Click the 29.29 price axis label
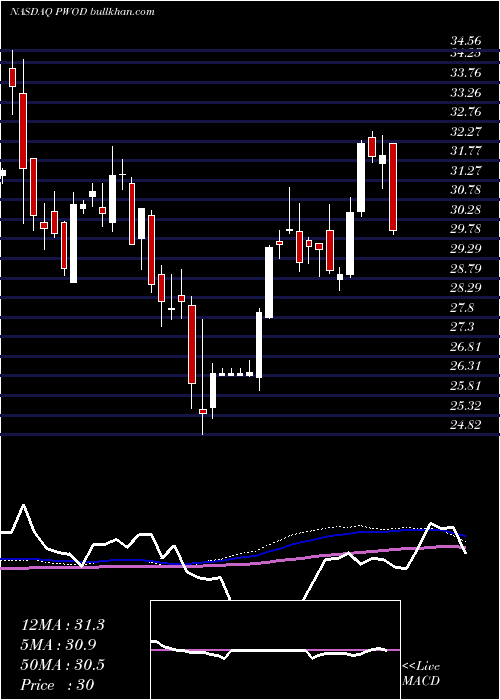The width and height of the screenshot is (500, 700). coord(466,249)
